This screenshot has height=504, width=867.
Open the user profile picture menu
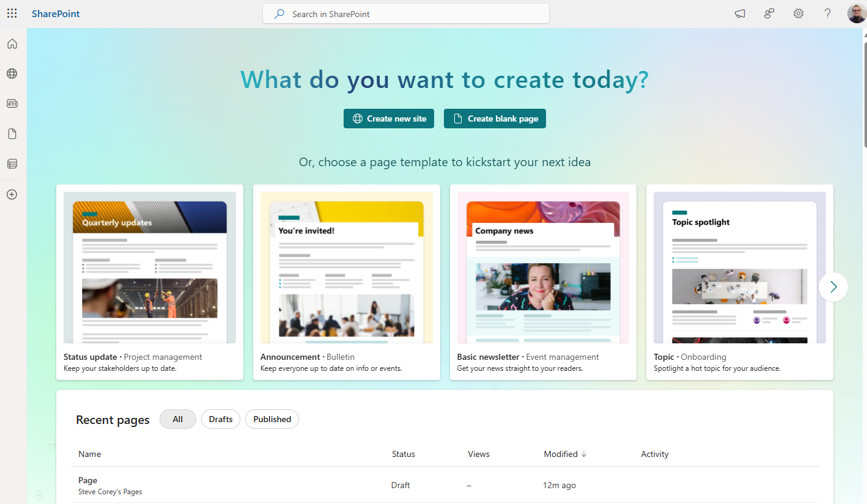856,14
